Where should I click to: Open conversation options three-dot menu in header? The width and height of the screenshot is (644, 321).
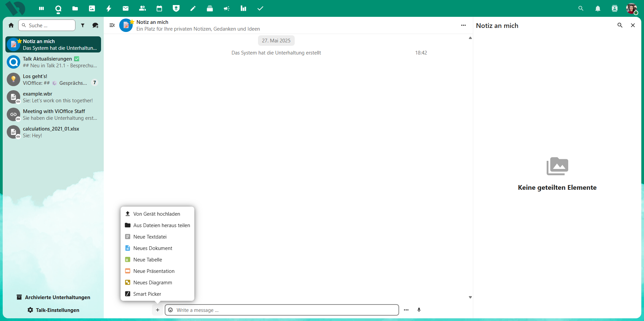[x=463, y=26]
